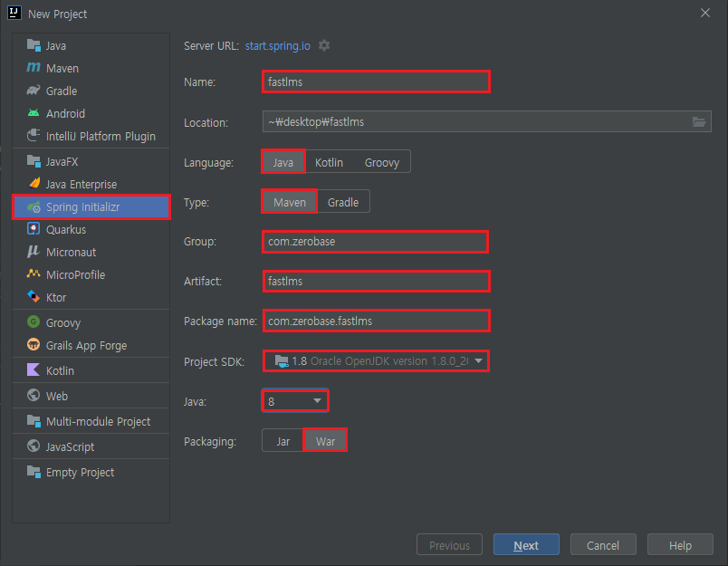
Task: Open Server URL settings gear
Action: pos(324,45)
